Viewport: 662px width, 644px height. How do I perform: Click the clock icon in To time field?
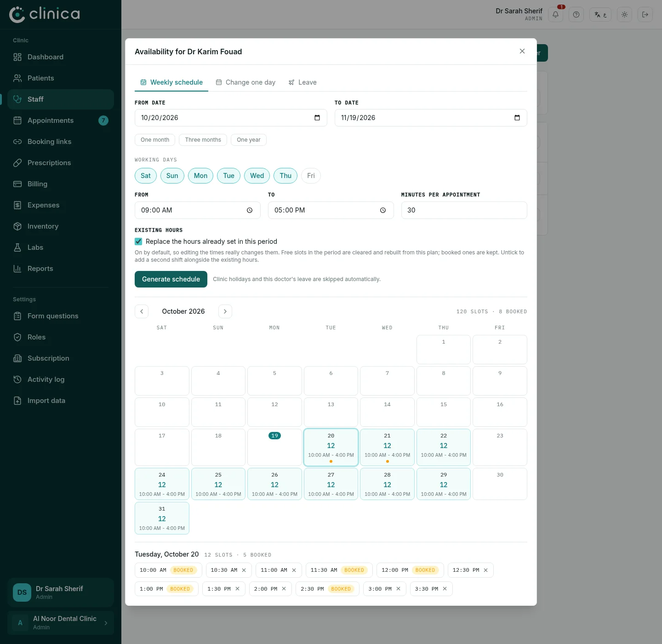click(383, 210)
